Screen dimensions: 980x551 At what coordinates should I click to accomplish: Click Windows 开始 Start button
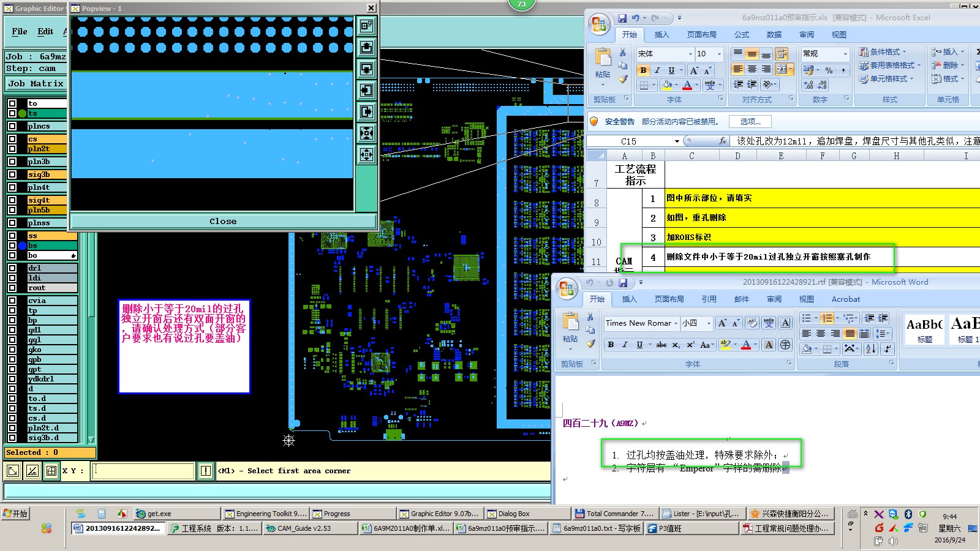click(16, 514)
